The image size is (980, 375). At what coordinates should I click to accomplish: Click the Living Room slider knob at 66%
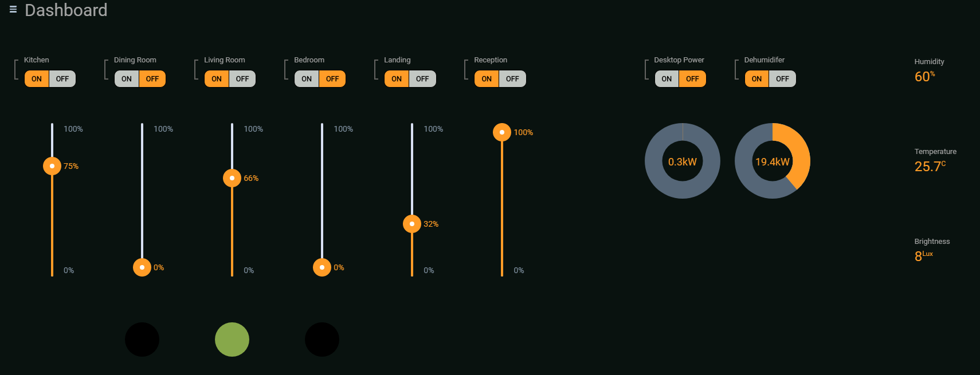pos(232,178)
